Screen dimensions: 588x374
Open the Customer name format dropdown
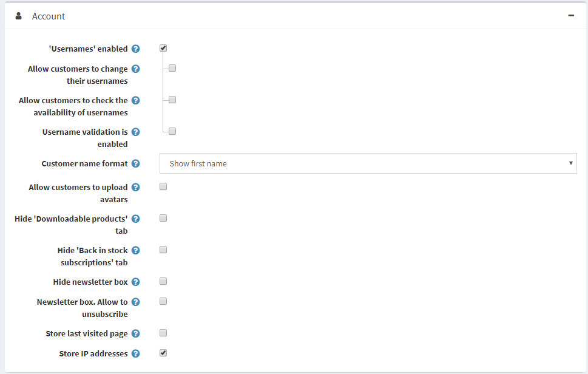(x=368, y=163)
